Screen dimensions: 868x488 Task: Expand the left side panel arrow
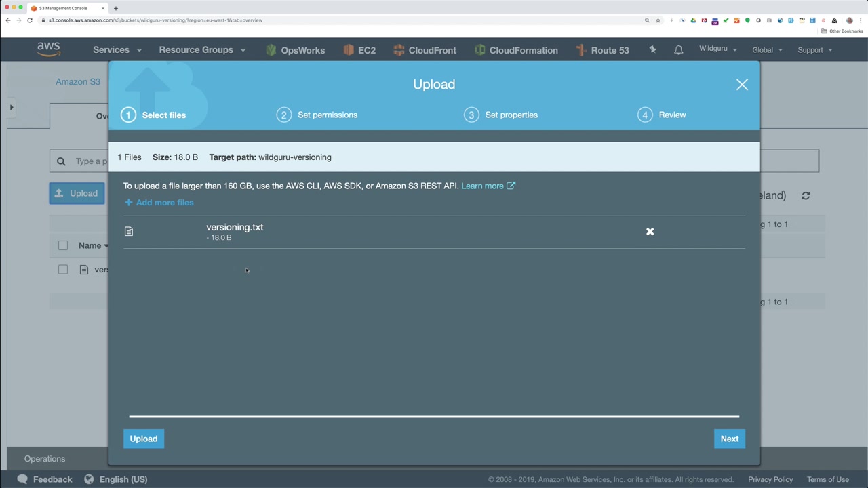[11, 108]
